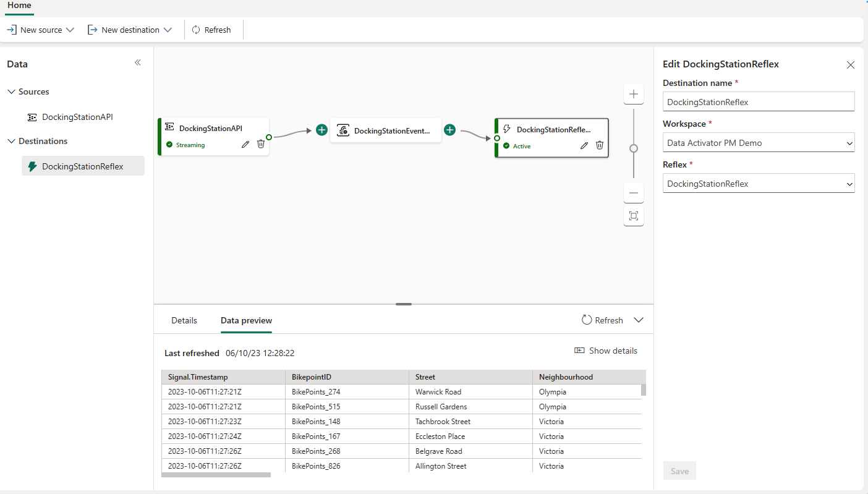Select the BikePoints_167 cell
This screenshot has width=868, height=494.
(347, 437)
